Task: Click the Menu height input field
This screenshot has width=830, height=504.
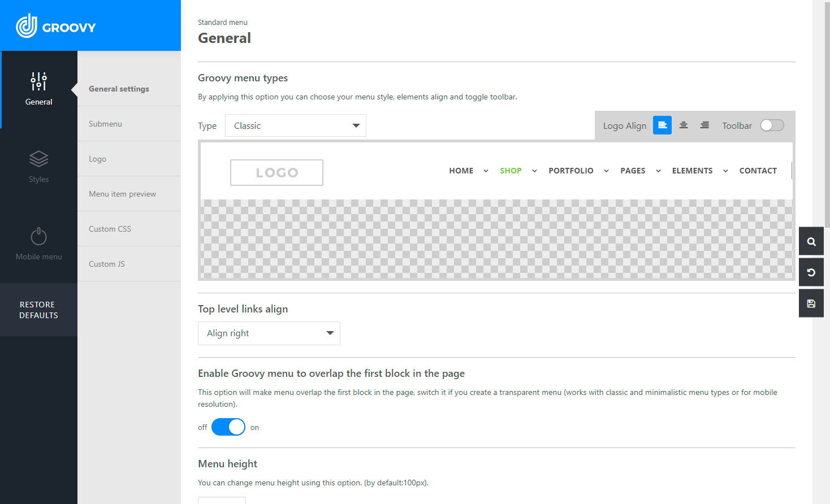Action: click(x=222, y=500)
